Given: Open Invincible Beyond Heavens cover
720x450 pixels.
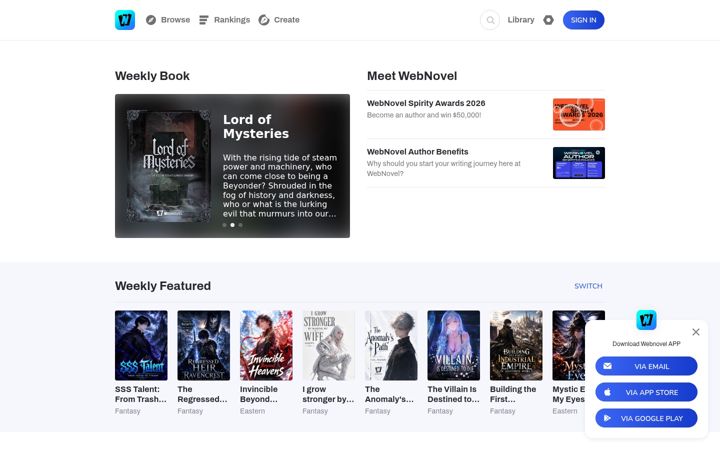Looking at the screenshot, I should point(266,345).
